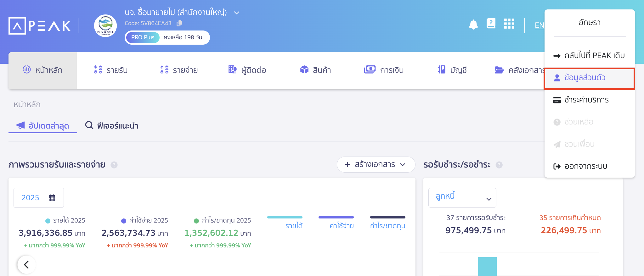Viewport: 644px width, 276px height.
Task: Open the calendar icon in year field
Action: point(52,198)
